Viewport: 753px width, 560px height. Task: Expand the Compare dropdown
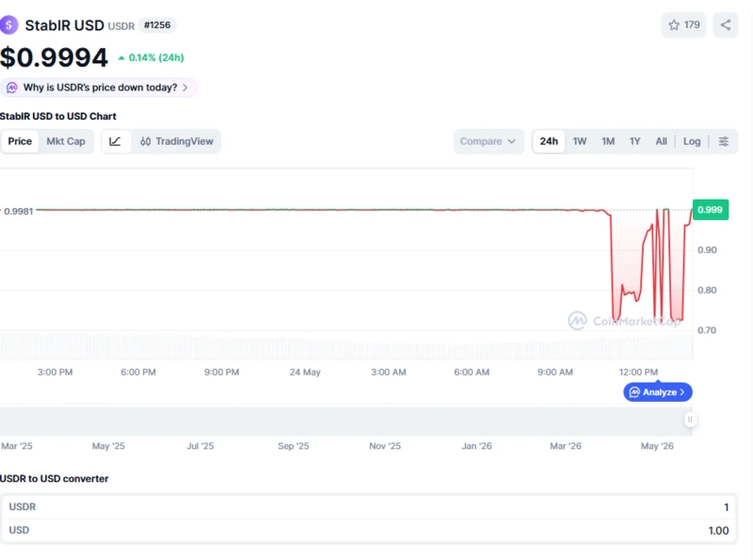tap(489, 141)
